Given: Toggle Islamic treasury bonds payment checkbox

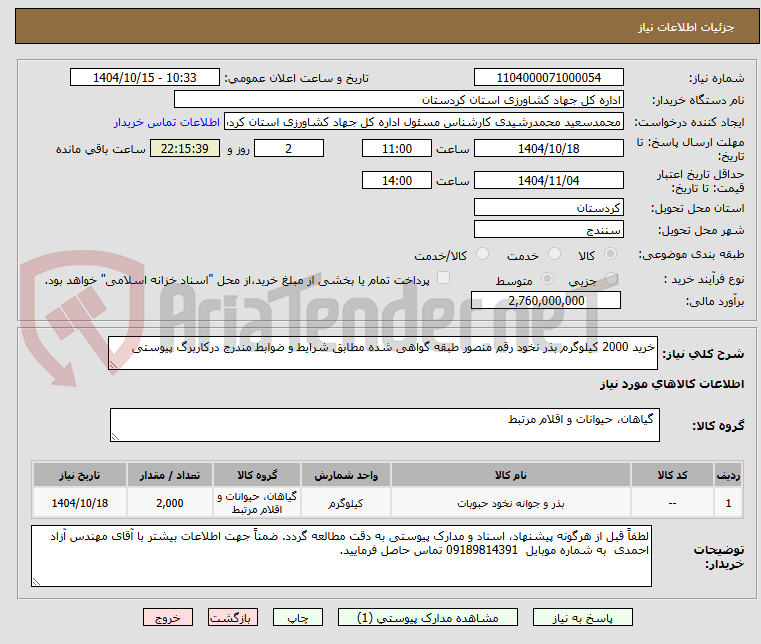Looking at the screenshot, I should (443, 278).
